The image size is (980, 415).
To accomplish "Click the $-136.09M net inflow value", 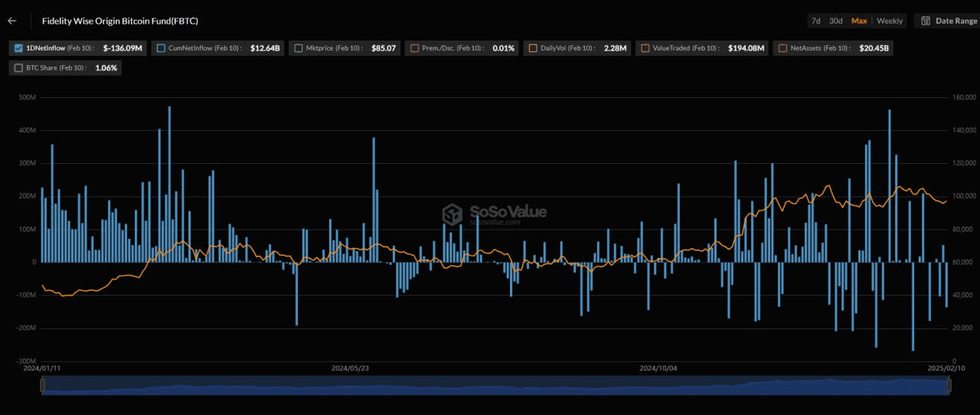I will (123, 48).
